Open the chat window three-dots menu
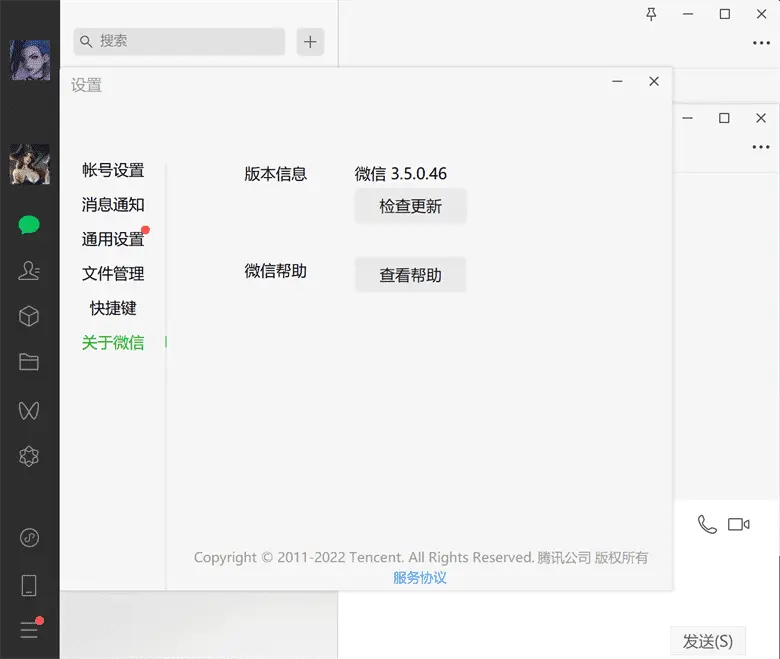The height and width of the screenshot is (659, 780). [x=761, y=147]
